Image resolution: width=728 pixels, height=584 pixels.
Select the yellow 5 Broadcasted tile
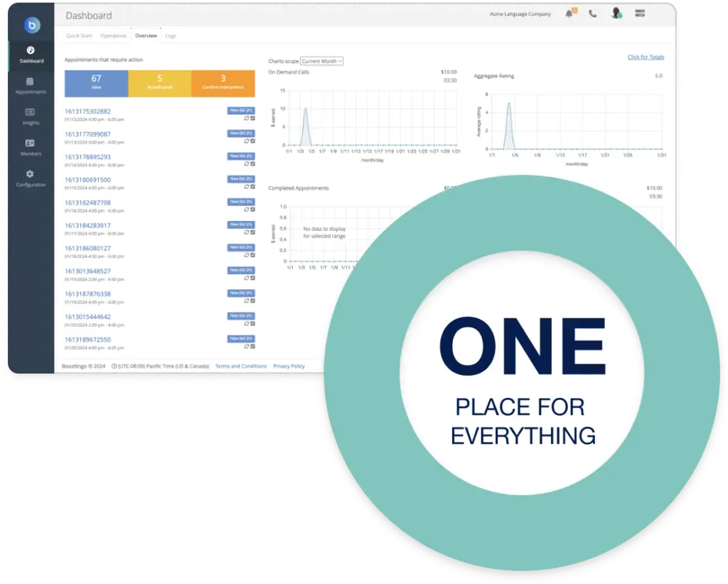click(160, 84)
